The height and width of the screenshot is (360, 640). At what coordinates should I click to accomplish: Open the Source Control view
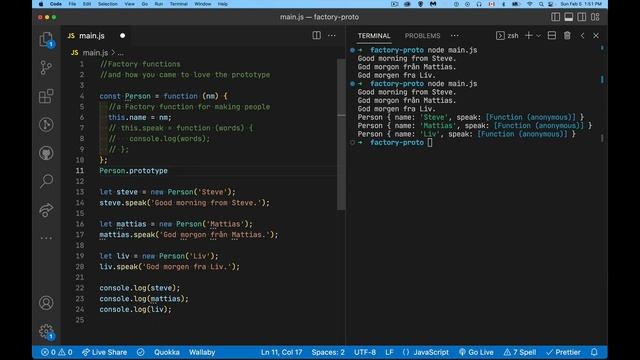pos(46,68)
